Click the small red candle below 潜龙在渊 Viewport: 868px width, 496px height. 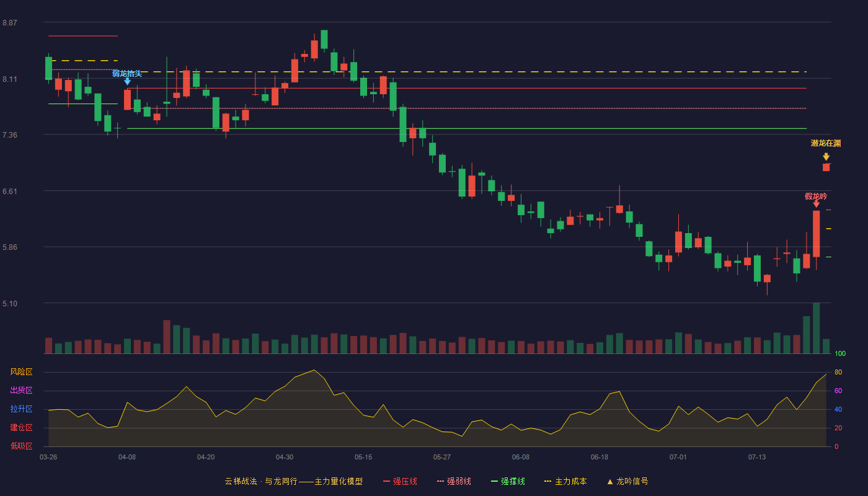coord(826,167)
